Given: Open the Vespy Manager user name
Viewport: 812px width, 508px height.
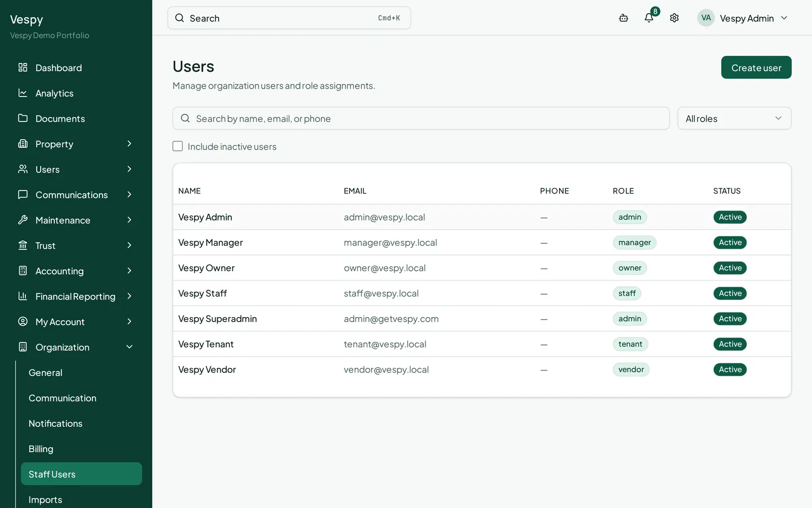Looking at the screenshot, I should click(211, 242).
